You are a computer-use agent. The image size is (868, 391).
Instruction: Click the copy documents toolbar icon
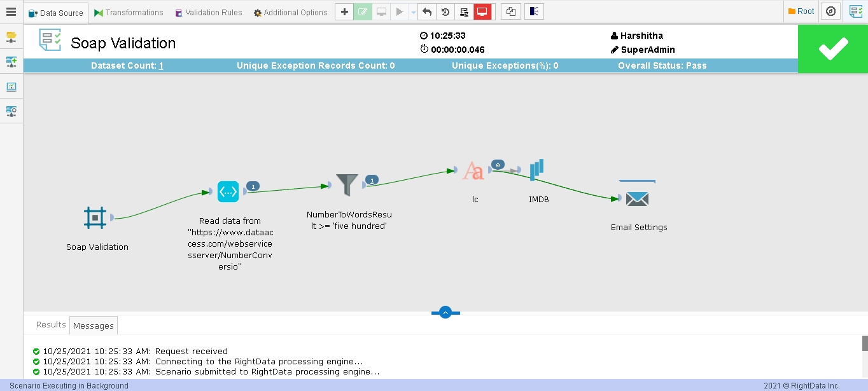pos(510,12)
